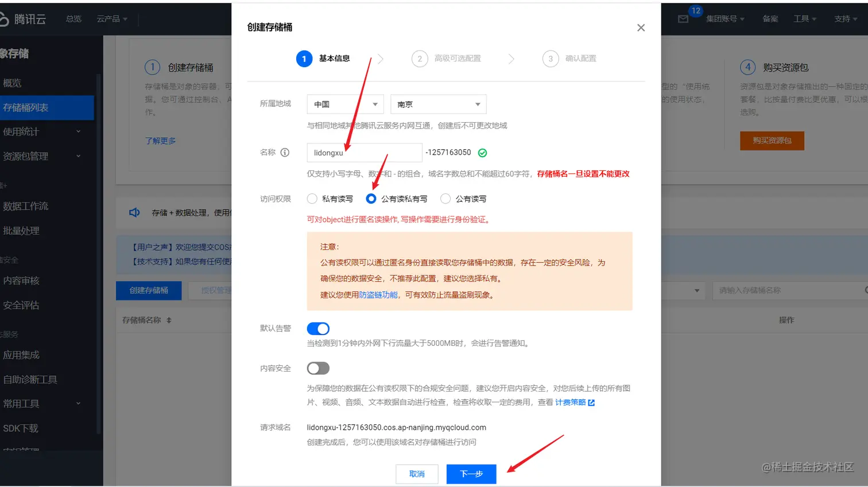Enable the 内容安全 switch
This screenshot has height=487, width=868.
click(318, 368)
